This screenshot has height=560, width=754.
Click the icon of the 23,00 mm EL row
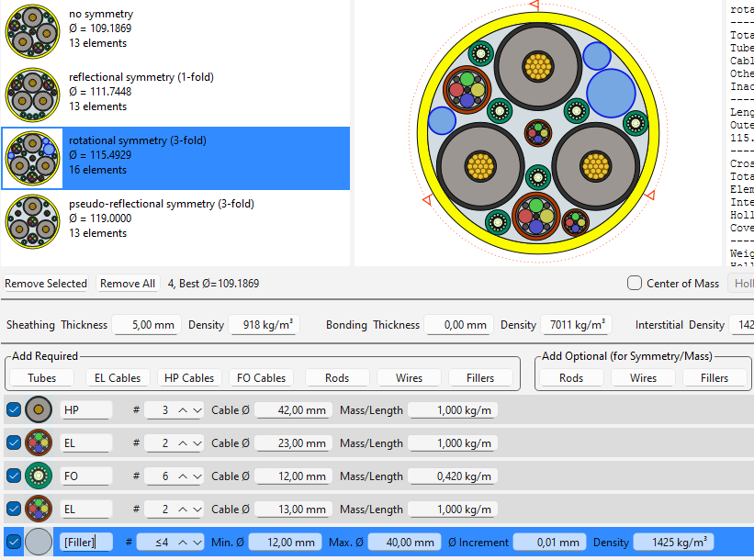pos(39,442)
